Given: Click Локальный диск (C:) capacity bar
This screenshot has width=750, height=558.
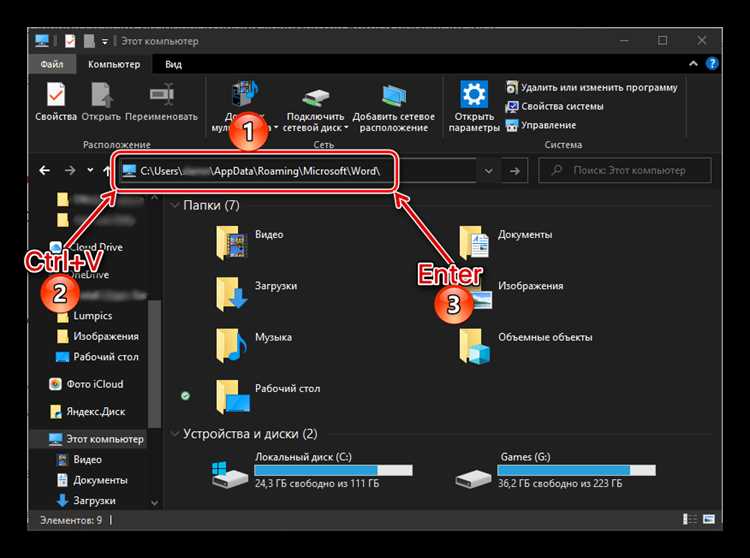Looking at the screenshot, I should pos(333,470).
